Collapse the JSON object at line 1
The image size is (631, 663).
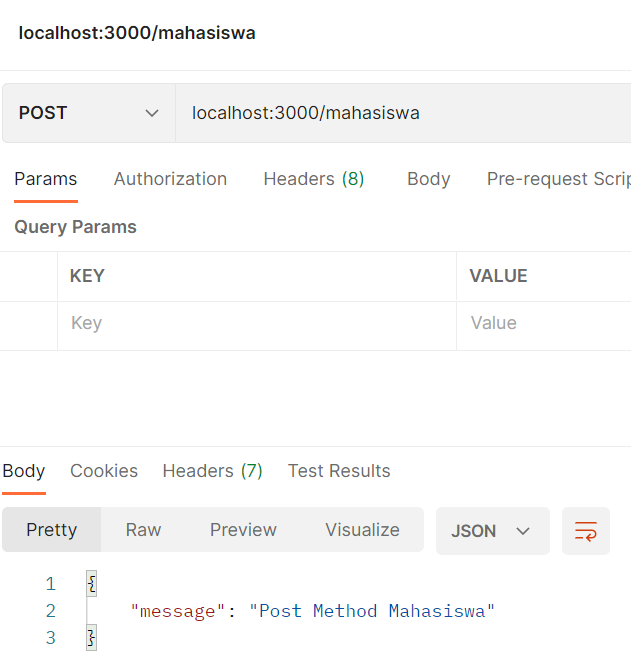91,584
